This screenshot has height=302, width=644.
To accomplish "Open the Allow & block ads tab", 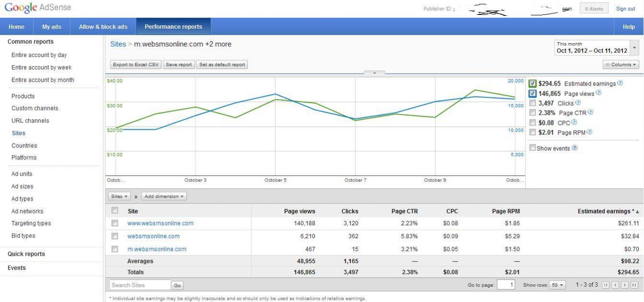I will point(103,27).
